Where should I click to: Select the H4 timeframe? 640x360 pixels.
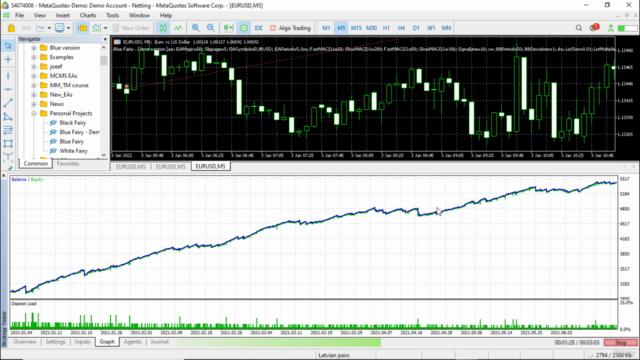401,28
